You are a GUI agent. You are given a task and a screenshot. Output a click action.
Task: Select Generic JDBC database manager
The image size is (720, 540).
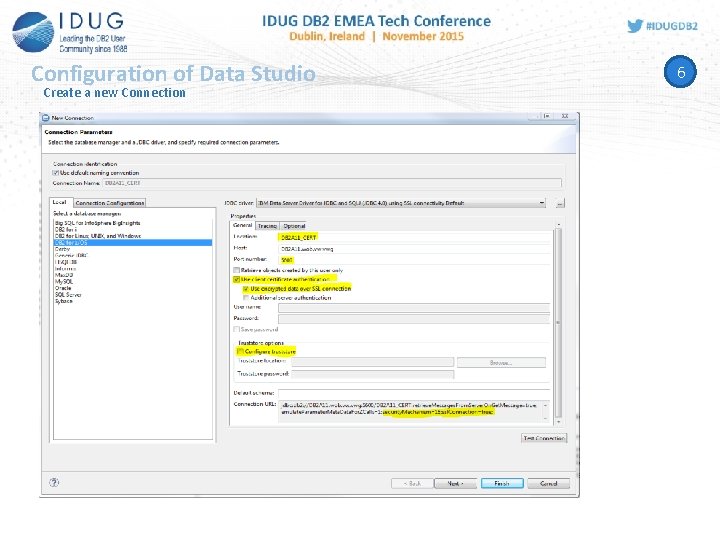coord(71,255)
